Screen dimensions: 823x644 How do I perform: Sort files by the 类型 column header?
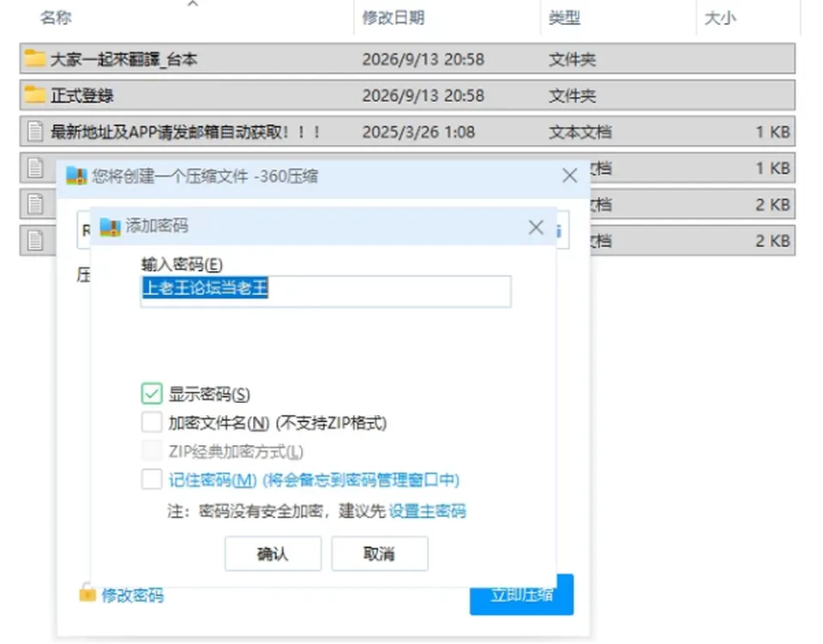point(564,18)
